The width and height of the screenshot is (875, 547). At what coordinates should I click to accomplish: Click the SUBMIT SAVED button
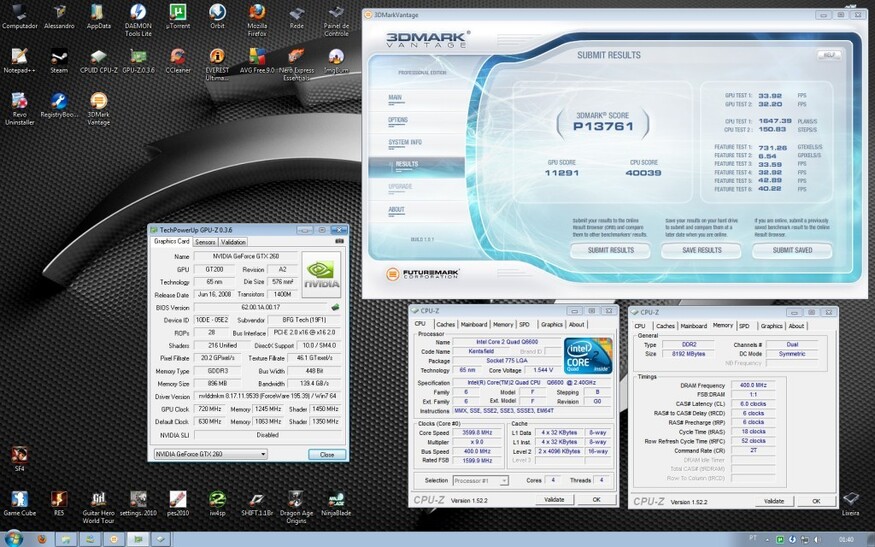[x=792, y=251]
